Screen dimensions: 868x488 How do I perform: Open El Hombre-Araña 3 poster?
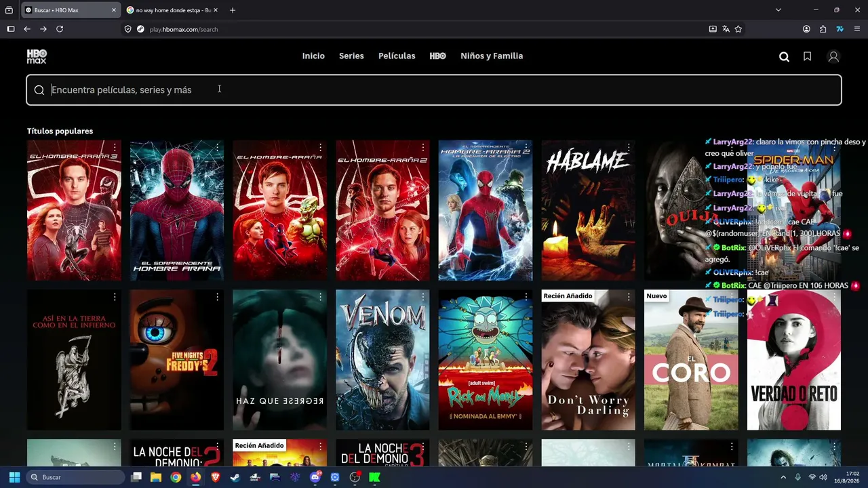[x=74, y=210]
